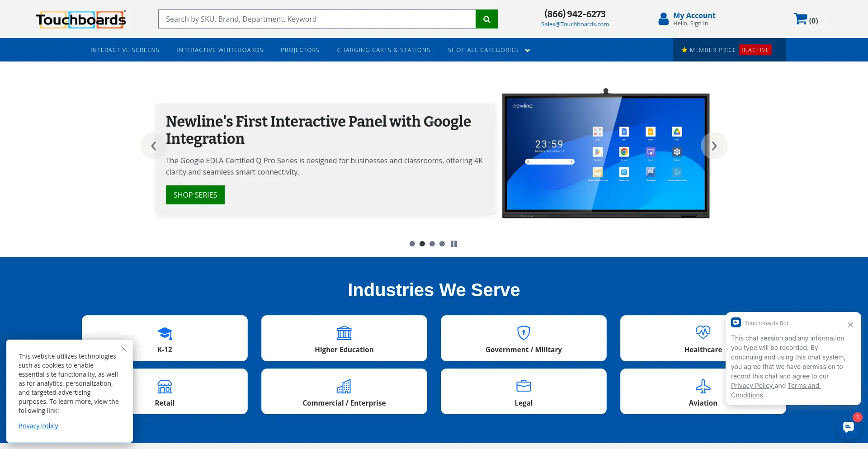Pause the carousel slideshow
This screenshot has height=449, width=868.
(x=454, y=244)
